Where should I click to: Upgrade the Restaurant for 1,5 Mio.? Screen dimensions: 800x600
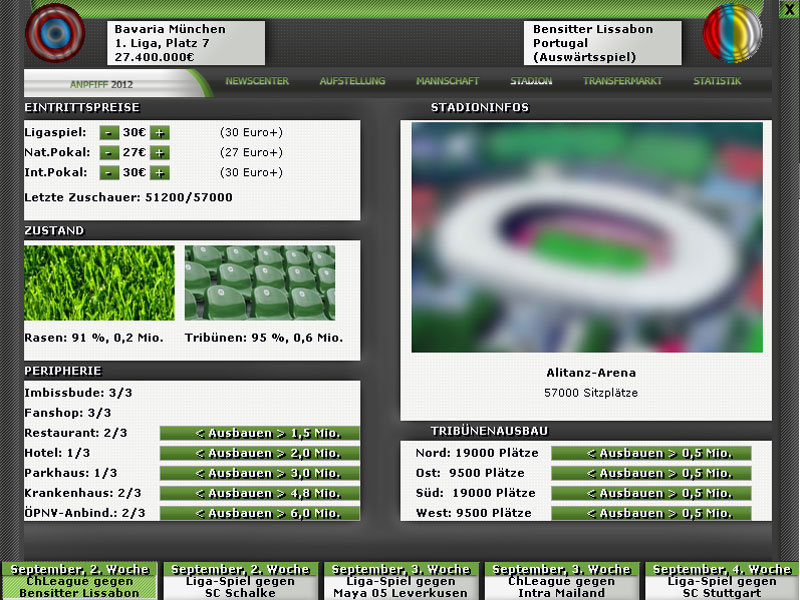tap(260, 433)
